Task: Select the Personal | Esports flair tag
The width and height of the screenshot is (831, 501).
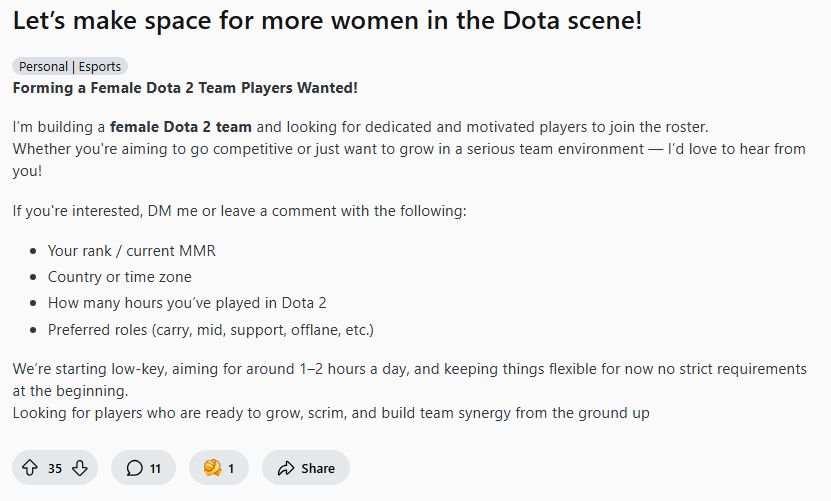Action: [x=70, y=66]
